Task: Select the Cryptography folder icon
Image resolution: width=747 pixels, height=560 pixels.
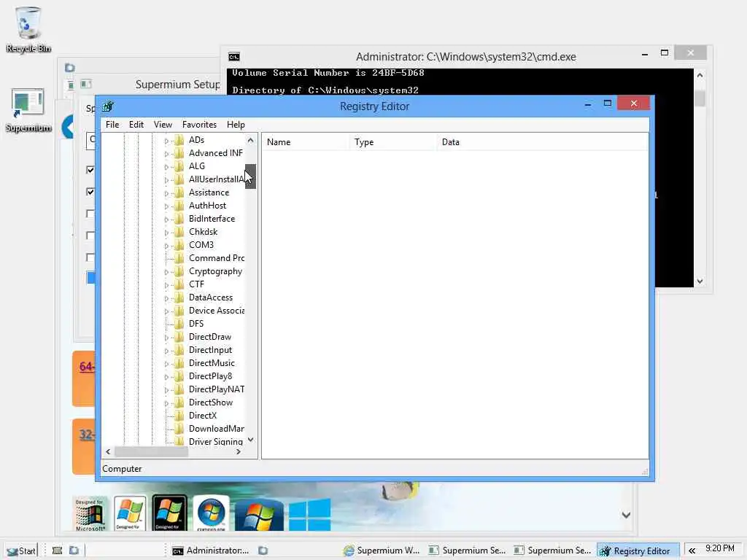Action: pyautogui.click(x=179, y=271)
